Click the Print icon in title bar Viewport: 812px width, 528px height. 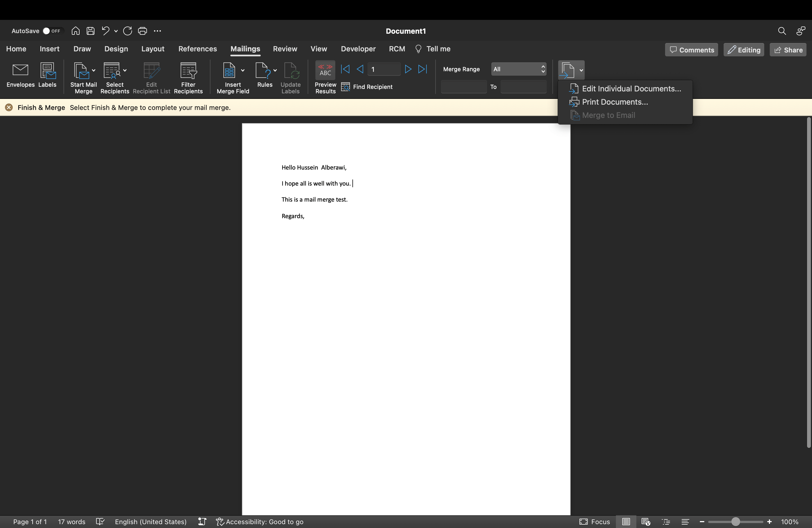(142, 31)
